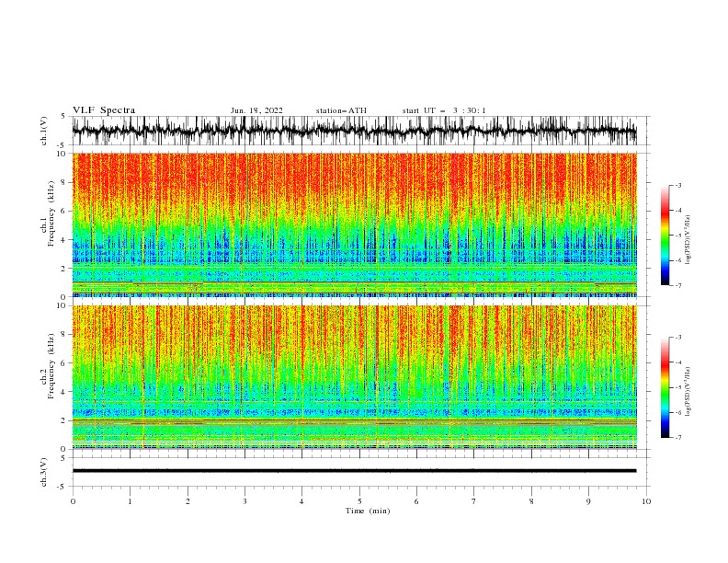728x563 pixels.
Task: Click the "VLF Spectra" plot title
Action: click(x=104, y=110)
